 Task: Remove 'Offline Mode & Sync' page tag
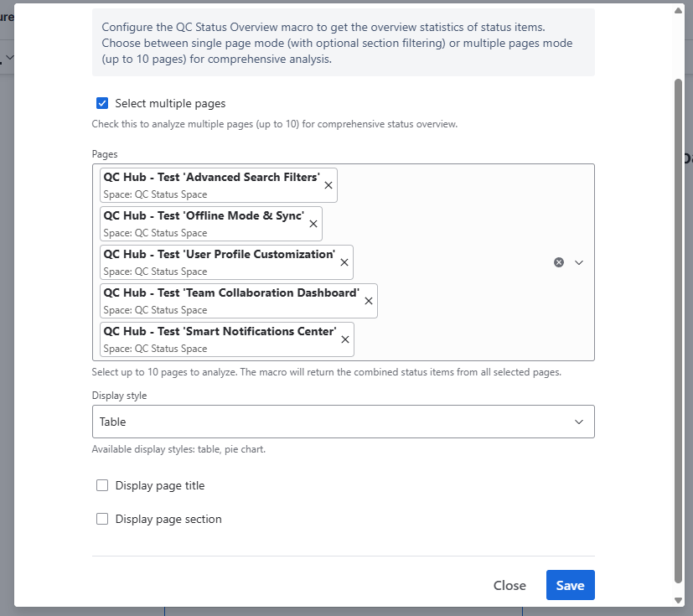point(313,224)
